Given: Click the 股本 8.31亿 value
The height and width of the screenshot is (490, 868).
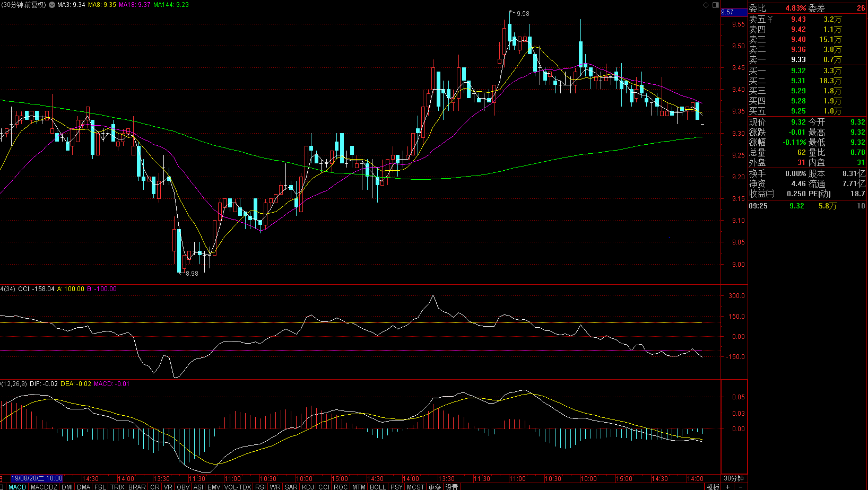Looking at the screenshot, I should point(854,173).
